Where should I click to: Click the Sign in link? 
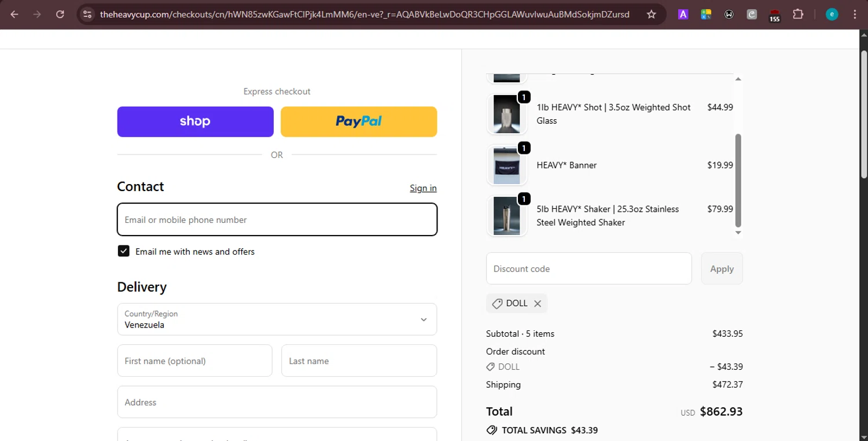(423, 188)
